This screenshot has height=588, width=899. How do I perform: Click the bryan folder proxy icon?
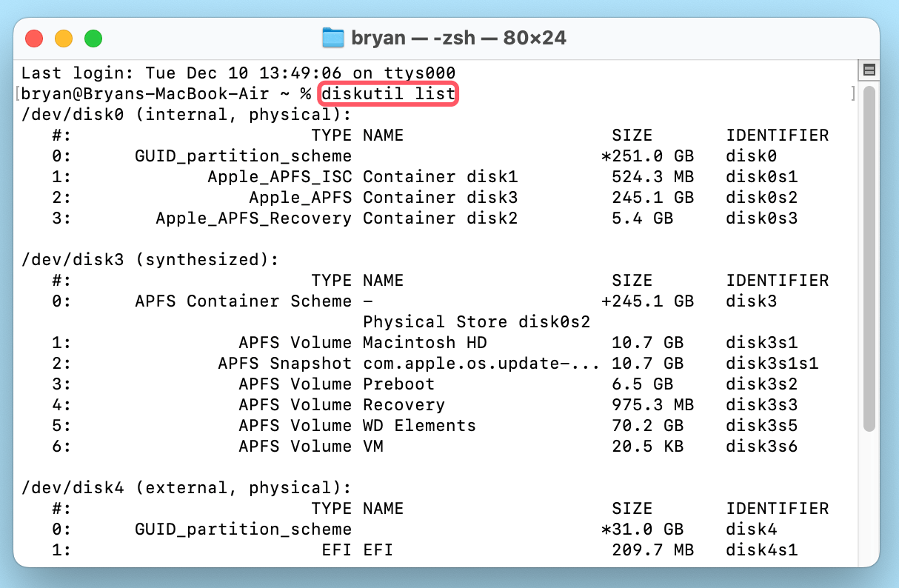pyautogui.click(x=332, y=38)
